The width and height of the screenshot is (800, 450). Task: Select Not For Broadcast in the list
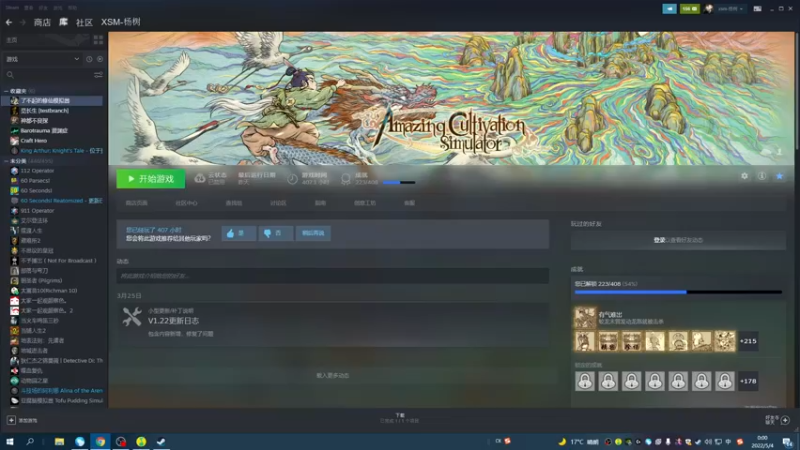click(x=53, y=261)
